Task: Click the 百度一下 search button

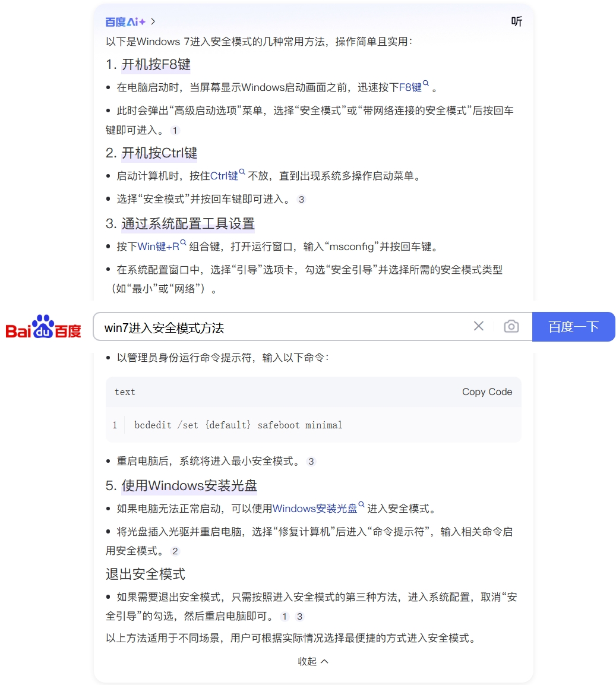Action: pos(574,327)
